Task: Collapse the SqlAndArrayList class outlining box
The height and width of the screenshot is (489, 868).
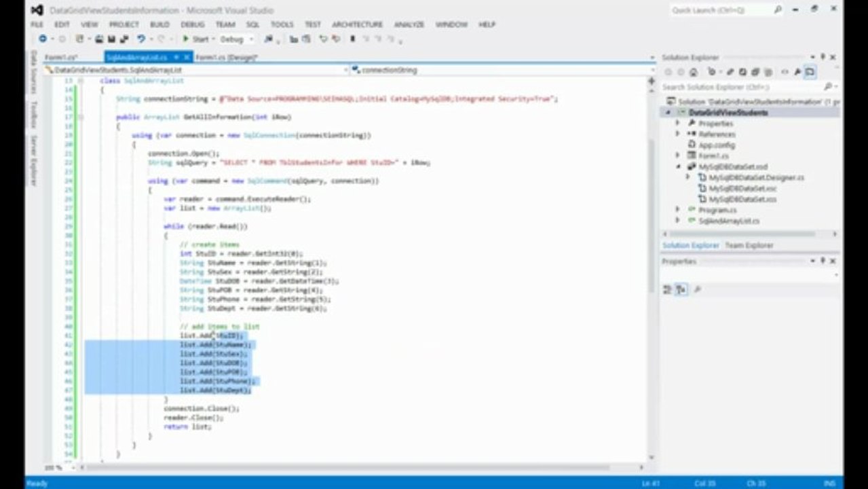Action: click(80, 81)
